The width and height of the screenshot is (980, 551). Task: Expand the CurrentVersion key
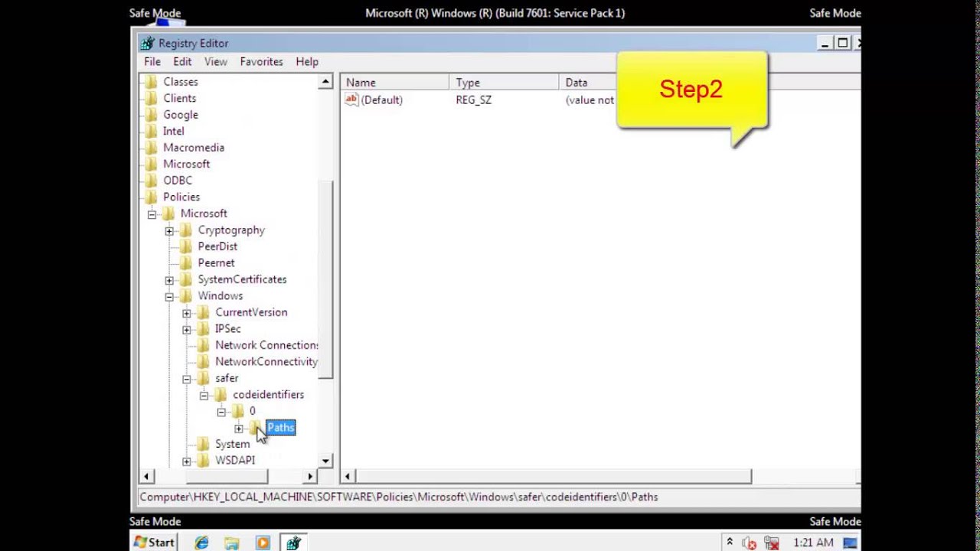(x=186, y=313)
